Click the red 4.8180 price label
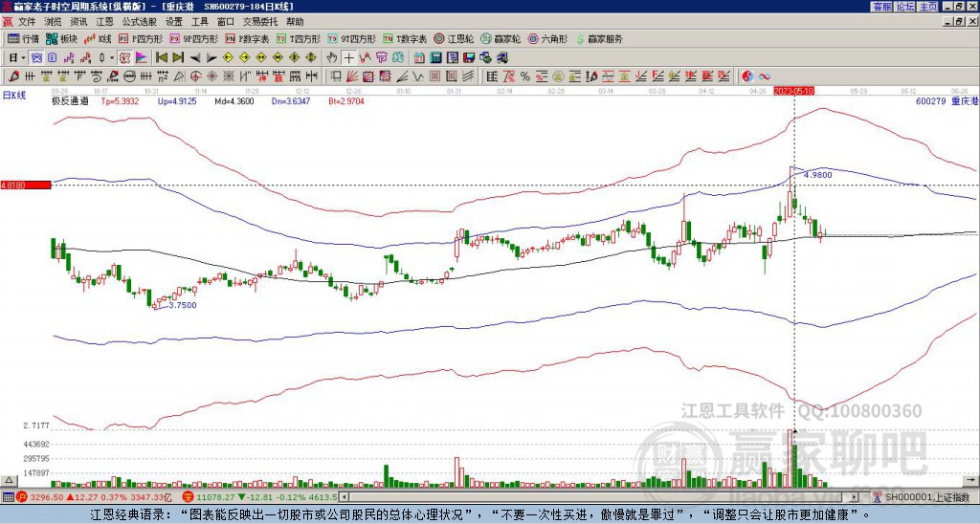The height and width of the screenshot is (524, 980). click(x=26, y=186)
